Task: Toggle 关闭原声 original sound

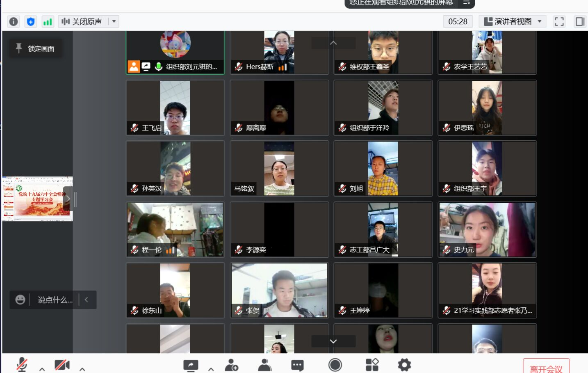Action: click(82, 21)
